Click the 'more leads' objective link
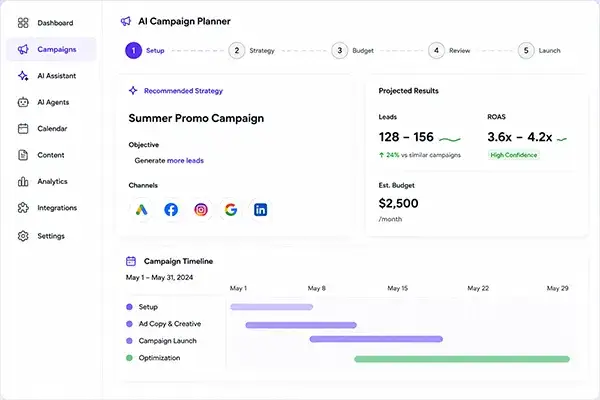This screenshot has width=600, height=400. point(185,160)
